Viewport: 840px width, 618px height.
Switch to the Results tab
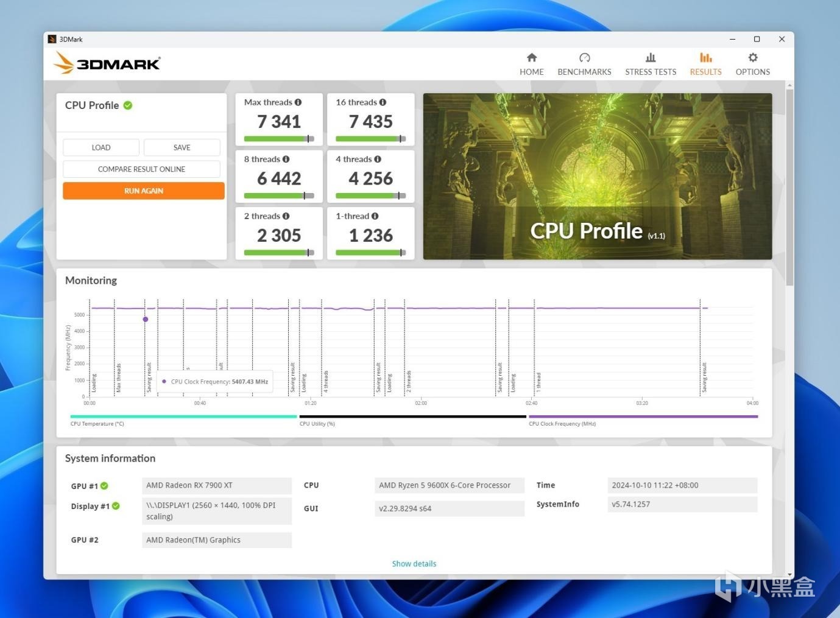pos(706,64)
